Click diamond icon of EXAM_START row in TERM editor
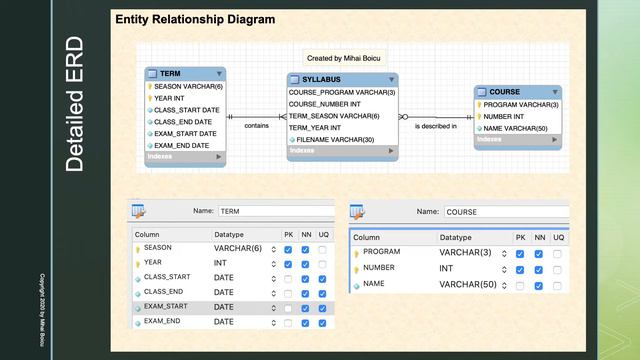This screenshot has width=640, height=360. pyautogui.click(x=138, y=309)
